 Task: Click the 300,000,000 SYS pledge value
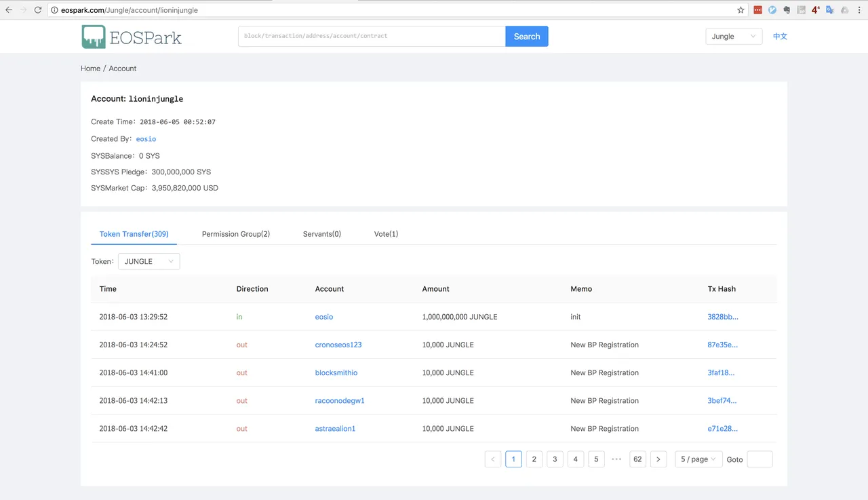181,172
